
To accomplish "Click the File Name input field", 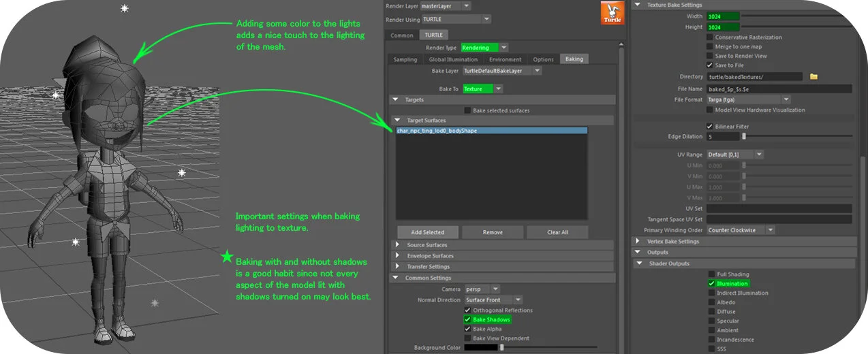I will pyautogui.click(x=779, y=88).
